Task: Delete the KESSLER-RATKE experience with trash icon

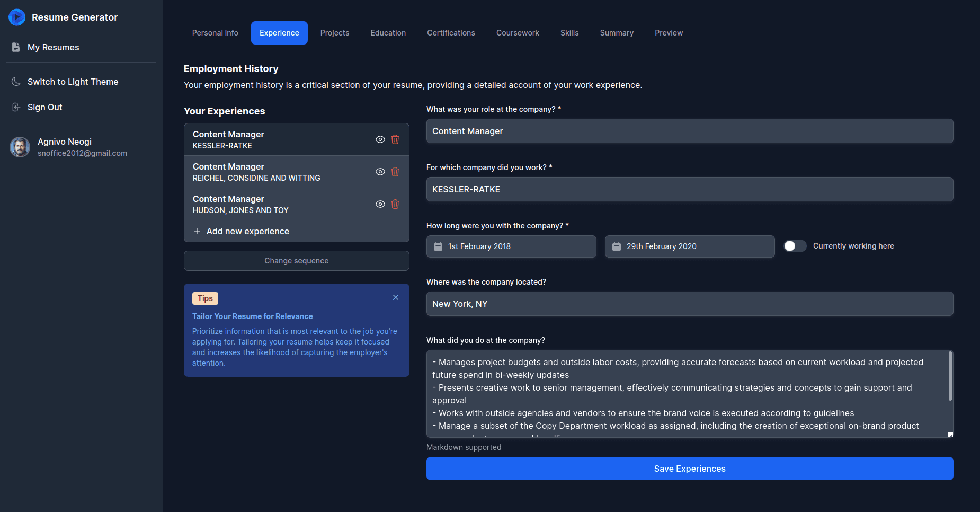Action: 395,139
